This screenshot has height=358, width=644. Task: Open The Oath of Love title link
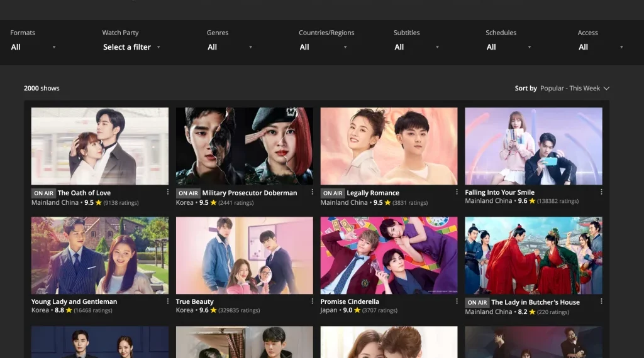click(x=84, y=193)
